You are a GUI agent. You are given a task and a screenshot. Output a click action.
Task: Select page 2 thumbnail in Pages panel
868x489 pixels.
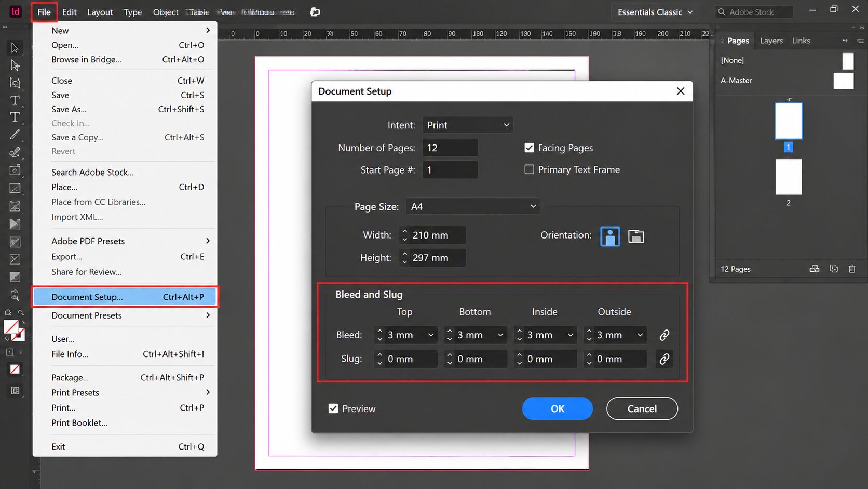pyautogui.click(x=788, y=177)
